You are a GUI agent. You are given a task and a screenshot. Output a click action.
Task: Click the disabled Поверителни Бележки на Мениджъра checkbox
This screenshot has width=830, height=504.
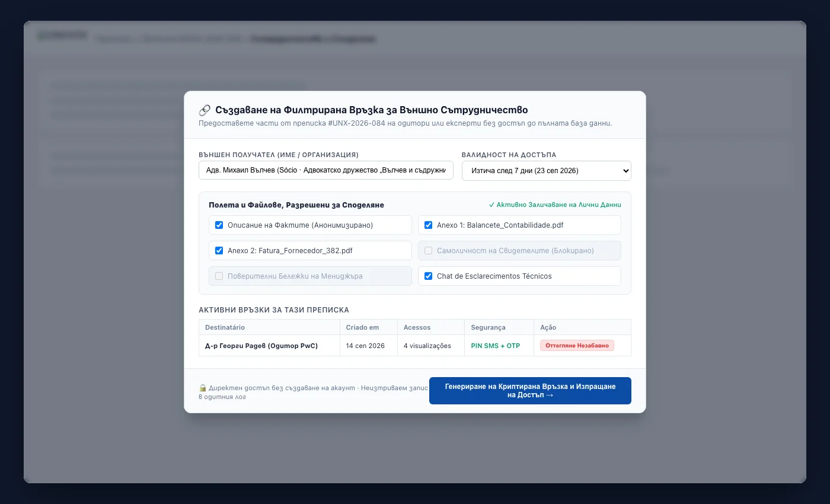(219, 276)
